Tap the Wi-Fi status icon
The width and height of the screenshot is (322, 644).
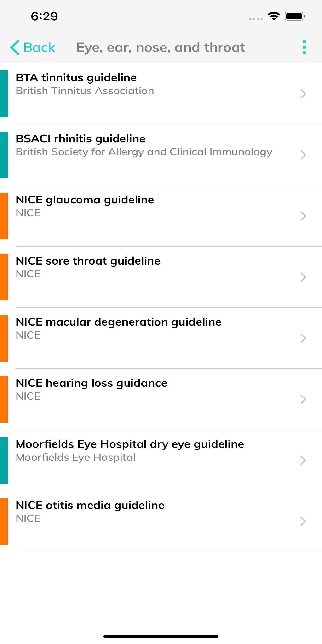pos(274,16)
